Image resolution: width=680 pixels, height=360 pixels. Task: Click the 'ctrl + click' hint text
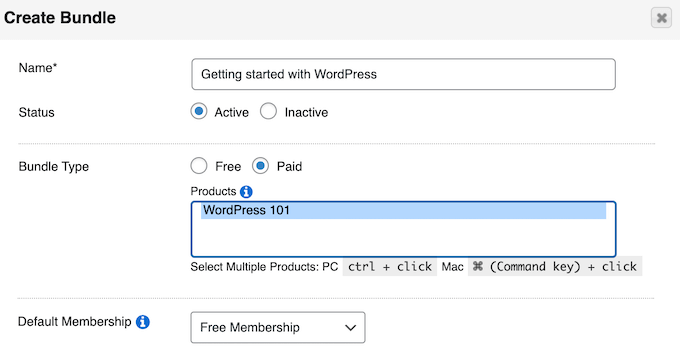tap(389, 266)
